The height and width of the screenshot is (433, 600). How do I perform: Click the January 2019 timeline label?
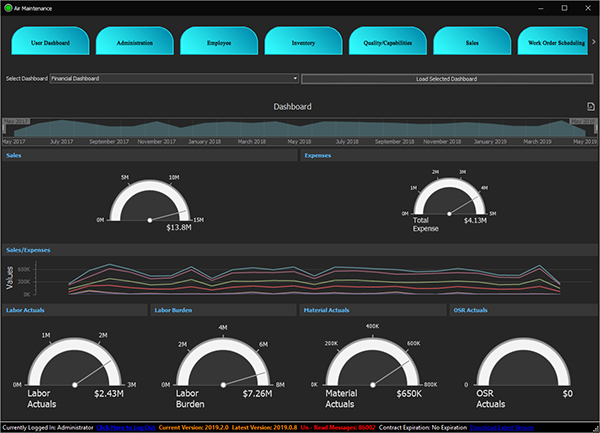pos(490,142)
